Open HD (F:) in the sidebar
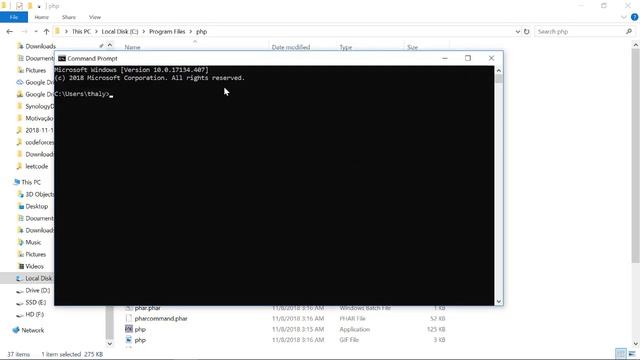Image resolution: width=640 pixels, height=360 pixels. (x=34, y=314)
